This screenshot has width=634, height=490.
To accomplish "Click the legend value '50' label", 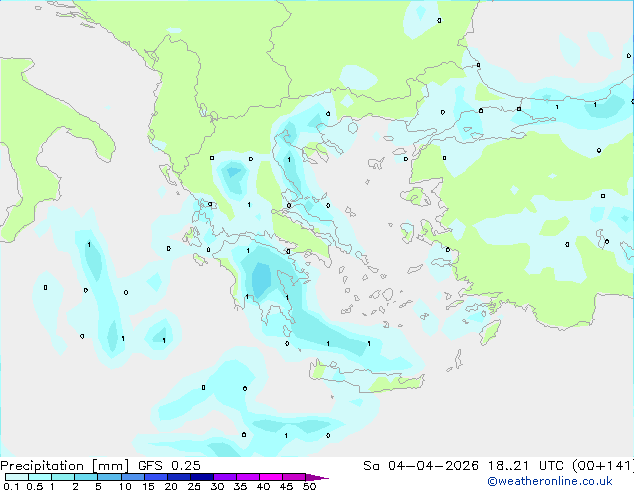I will point(310,486).
